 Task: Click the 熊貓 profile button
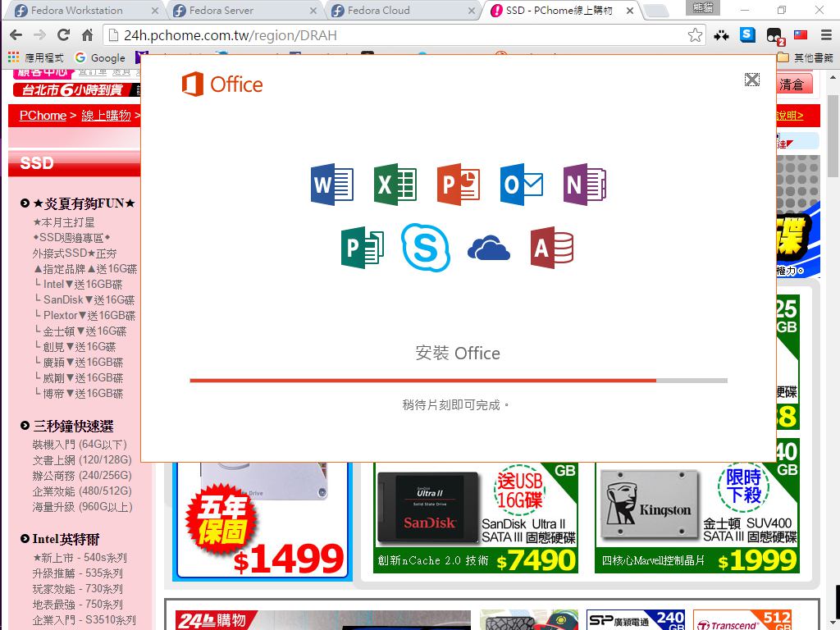tap(702, 7)
